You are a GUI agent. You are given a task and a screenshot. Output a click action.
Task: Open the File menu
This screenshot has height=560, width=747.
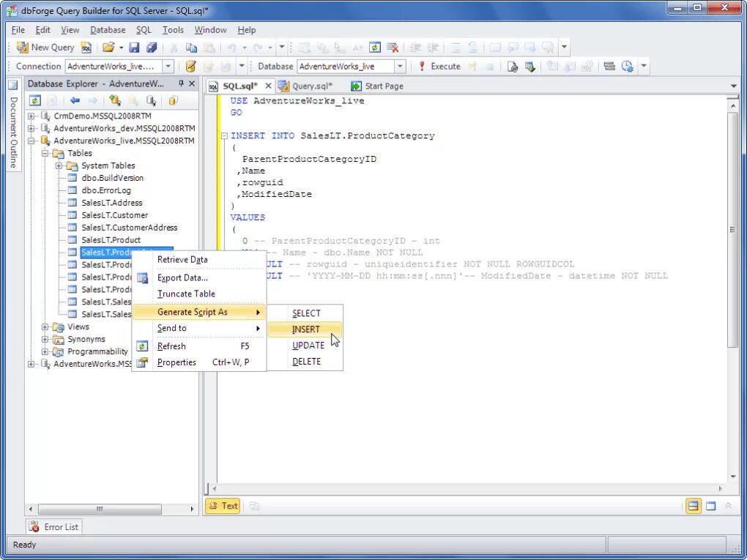coord(18,29)
